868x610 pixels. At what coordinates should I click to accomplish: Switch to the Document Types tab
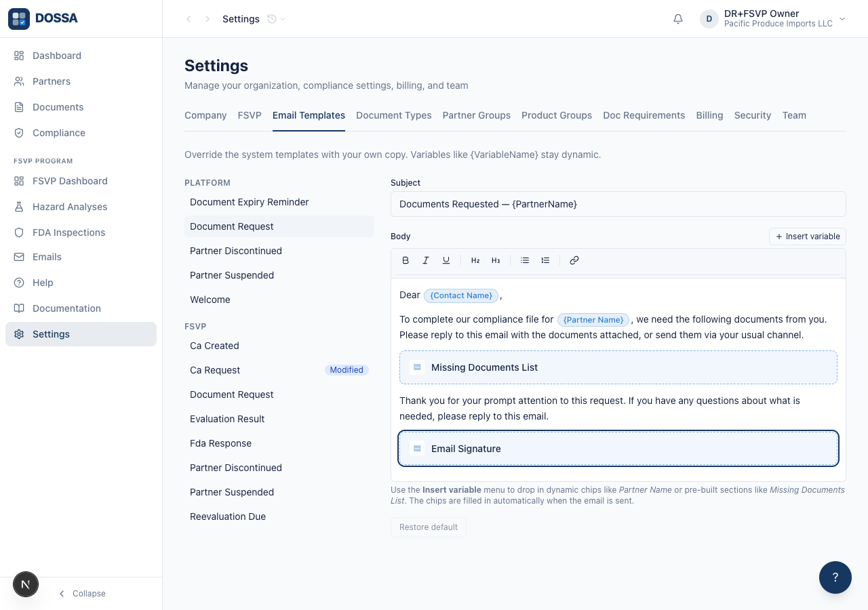point(394,115)
